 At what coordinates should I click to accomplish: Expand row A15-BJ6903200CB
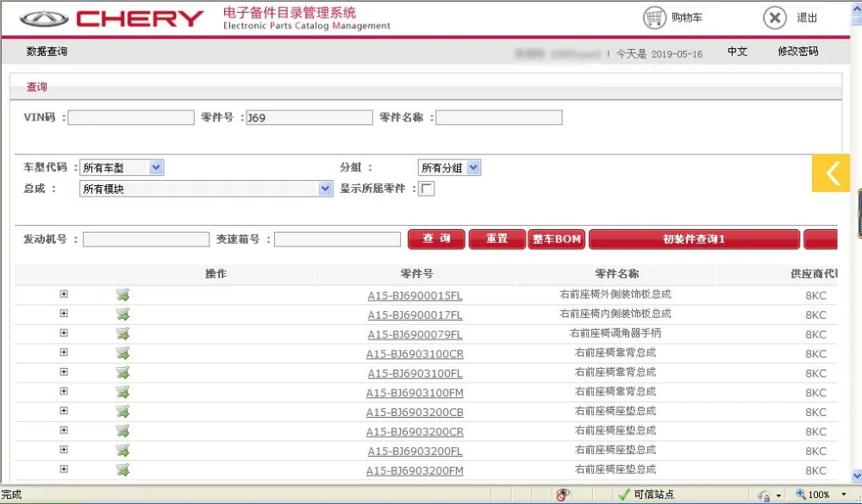pos(64,411)
